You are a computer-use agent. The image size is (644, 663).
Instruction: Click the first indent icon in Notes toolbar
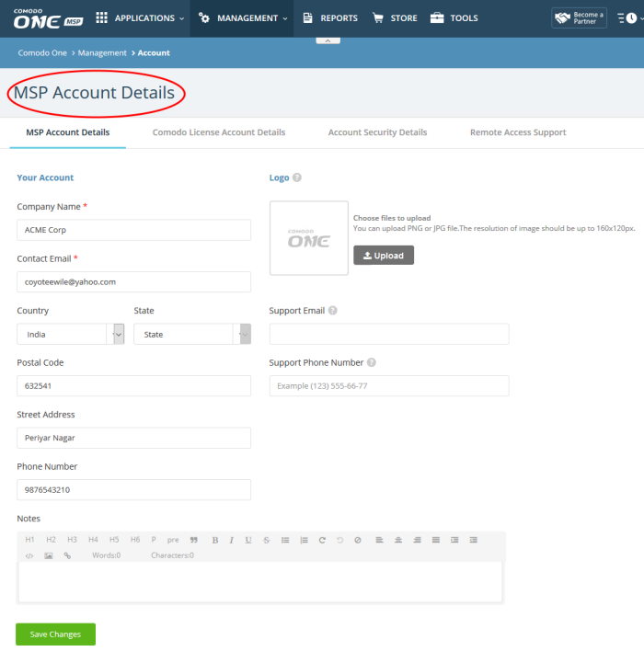click(454, 540)
